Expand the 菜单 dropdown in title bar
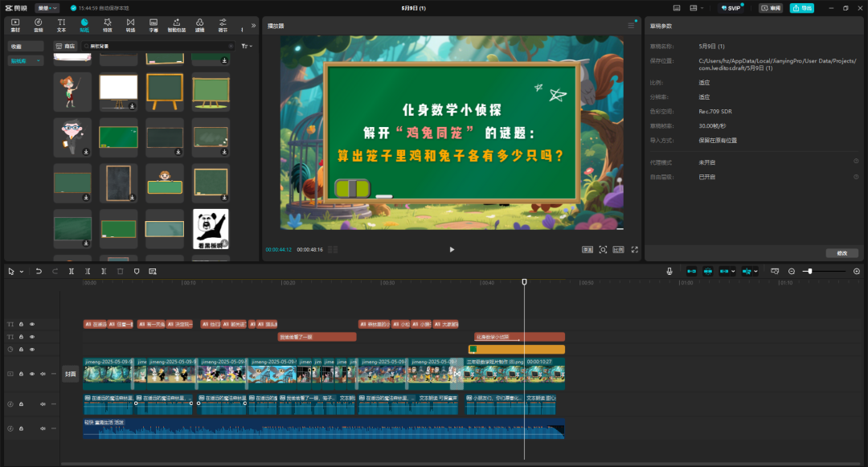 47,8
